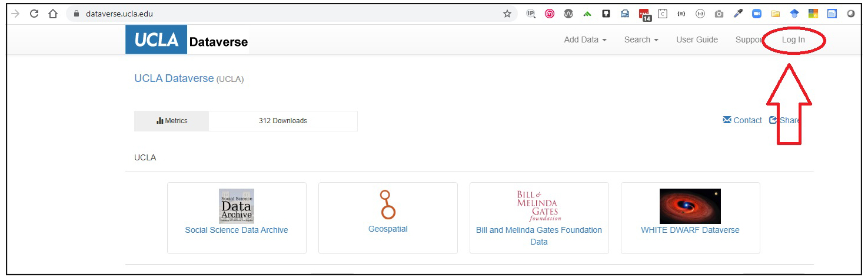Open Bill and Melinda Gates Foundation Data link
Screen dimensions: 868x280
tap(539, 236)
